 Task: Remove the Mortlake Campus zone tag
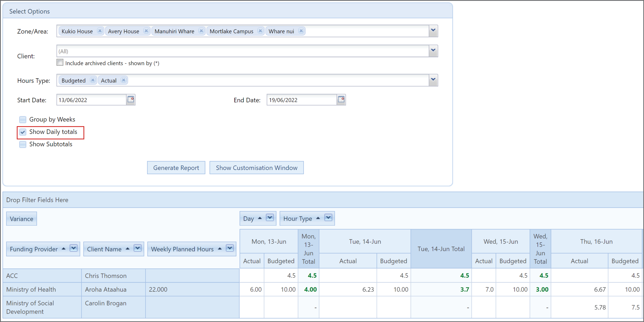[x=260, y=31]
